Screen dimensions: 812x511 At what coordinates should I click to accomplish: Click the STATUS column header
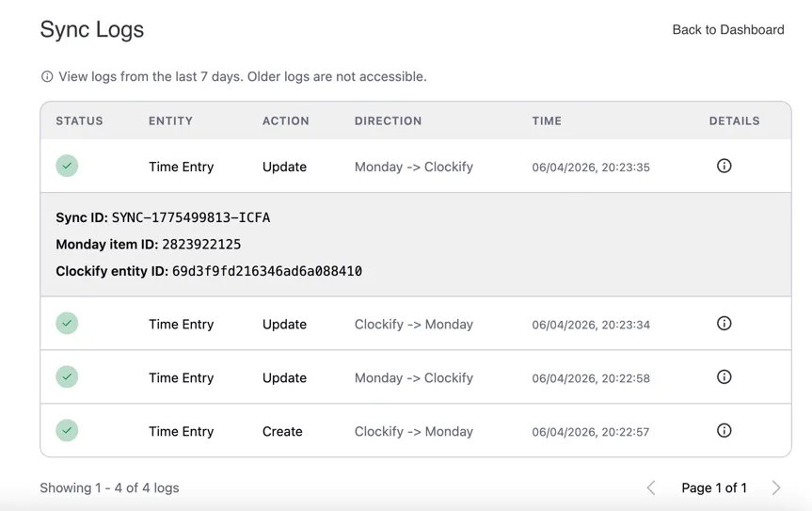[x=79, y=120]
